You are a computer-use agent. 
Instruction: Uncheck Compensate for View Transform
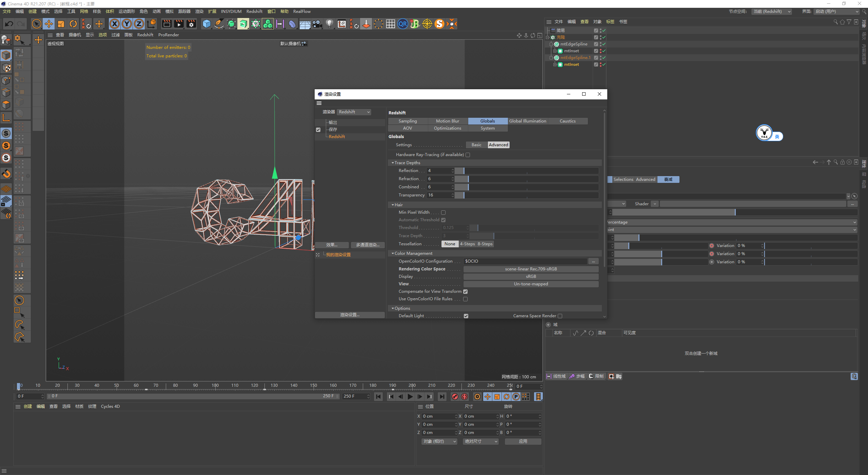(x=466, y=291)
